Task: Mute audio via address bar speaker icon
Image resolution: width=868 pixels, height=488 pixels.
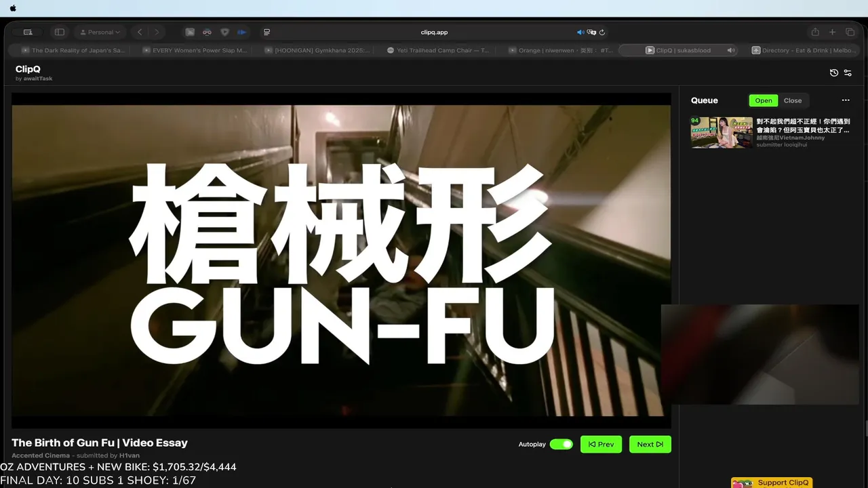Action: [580, 32]
